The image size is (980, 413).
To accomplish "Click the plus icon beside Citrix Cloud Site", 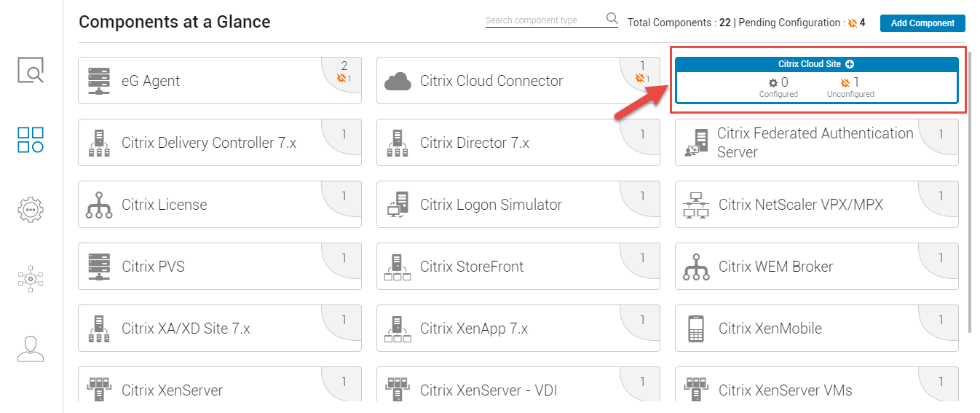I will 850,64.
